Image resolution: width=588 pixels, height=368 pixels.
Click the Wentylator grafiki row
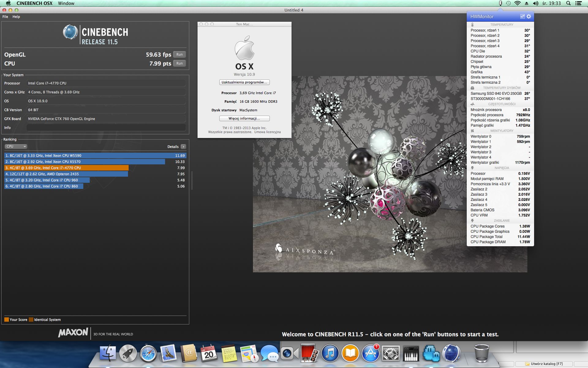(x=500, y=163)
